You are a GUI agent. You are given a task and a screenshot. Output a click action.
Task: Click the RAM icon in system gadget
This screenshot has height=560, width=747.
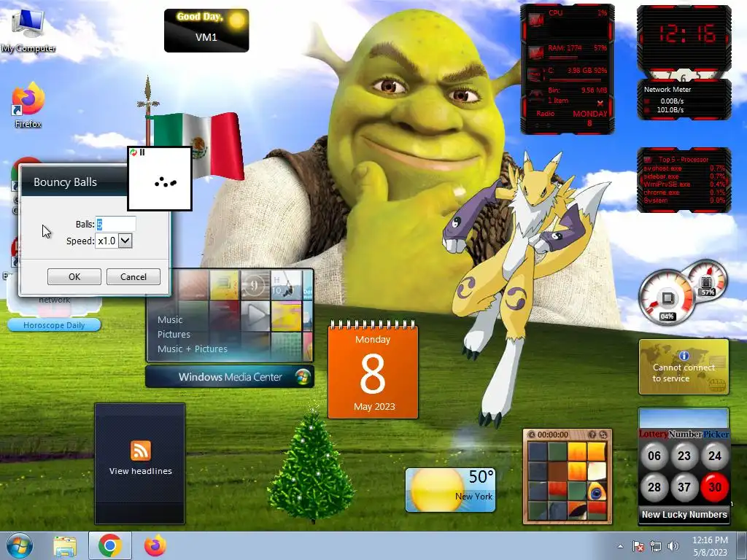click(536, 52)
